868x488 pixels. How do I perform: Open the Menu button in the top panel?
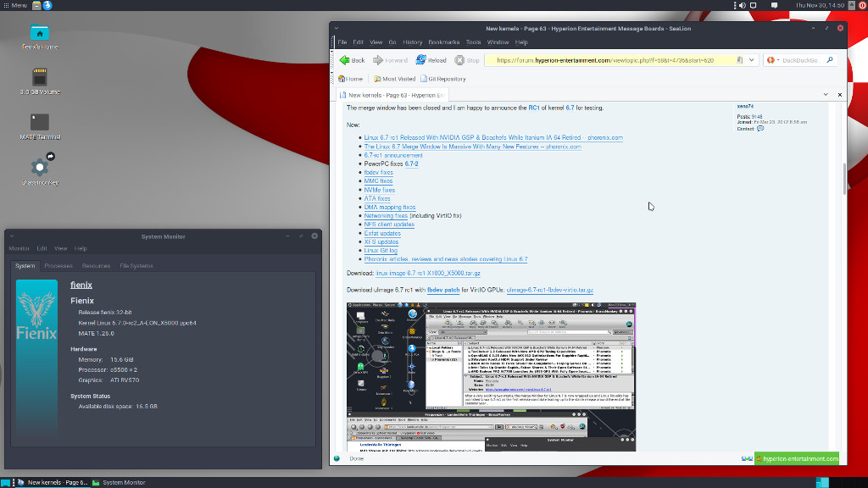click(15, 6)
